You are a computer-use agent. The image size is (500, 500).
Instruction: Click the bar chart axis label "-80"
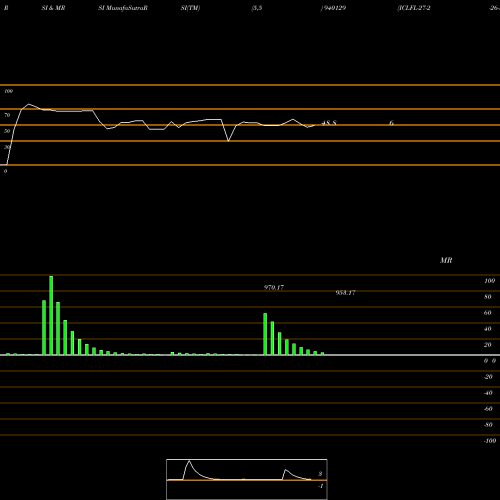click(488, 425)
